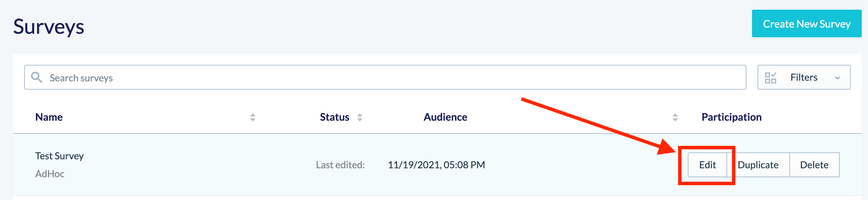
Task: Sort surveys by the Audience column arrows
Action: coord(675,117)
